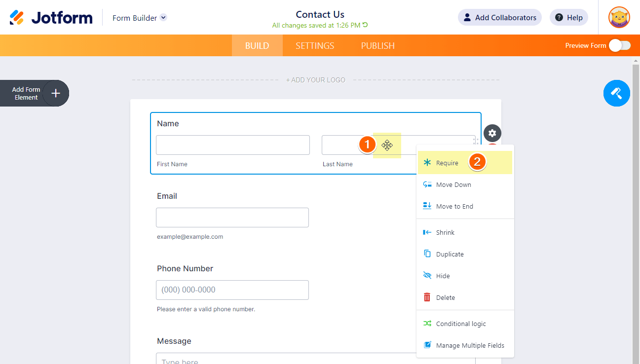This screenshot has height=364, width=640.
Task: Expand the Form Builder dropdown arrow
Action: [x=163, y=18]
